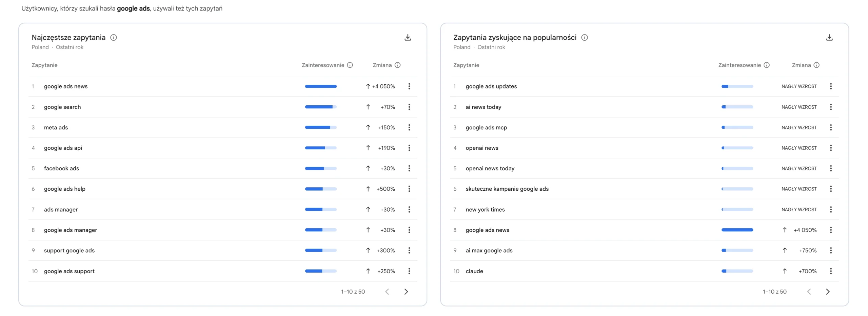The height and width of the screenshot is (316, 868).
Task: Click Zainteresowanie info icon in right table
Action: click(x=767, y=65)
